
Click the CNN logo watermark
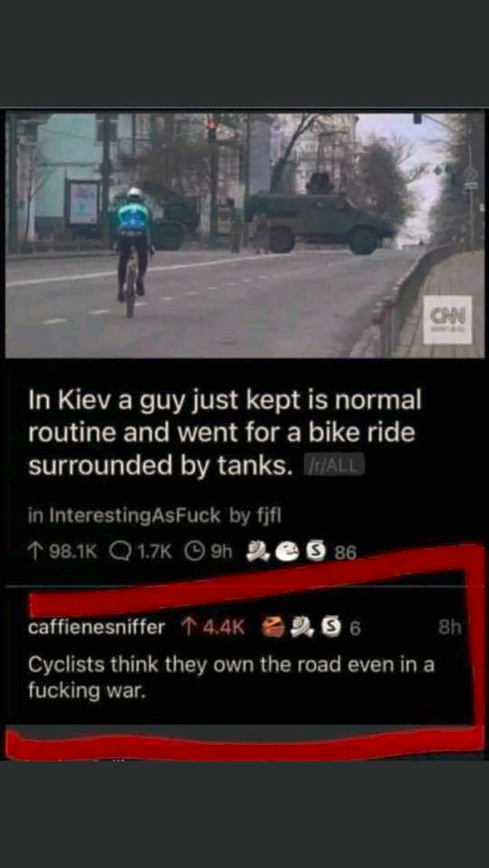point(448,319)
